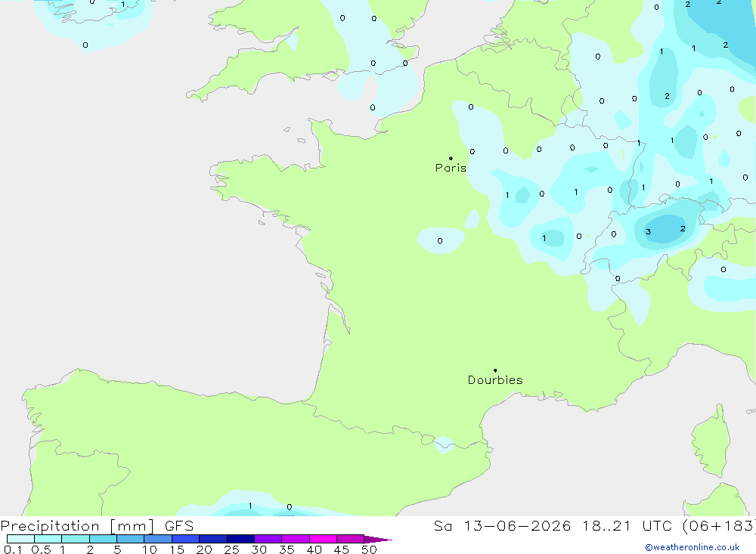Select the Paris location marker dot
Image resolution: width=756 pixels, height=554 pixels.
[x=451, y=158]
